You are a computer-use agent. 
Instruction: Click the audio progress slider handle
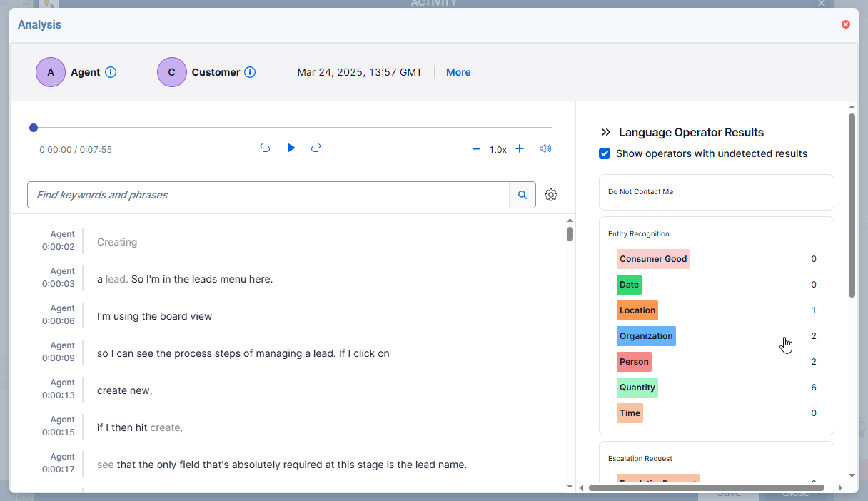tap(34, 128)
